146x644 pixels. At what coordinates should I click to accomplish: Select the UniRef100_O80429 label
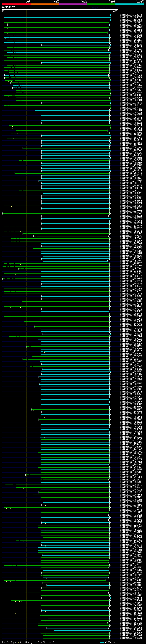tap(131, 108)
